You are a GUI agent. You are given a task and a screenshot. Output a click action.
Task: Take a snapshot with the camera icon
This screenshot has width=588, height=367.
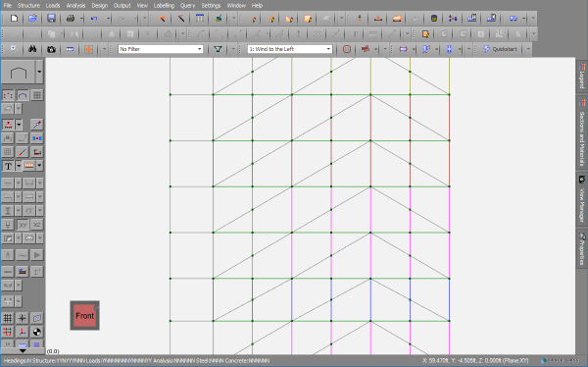tap(51, 49)
